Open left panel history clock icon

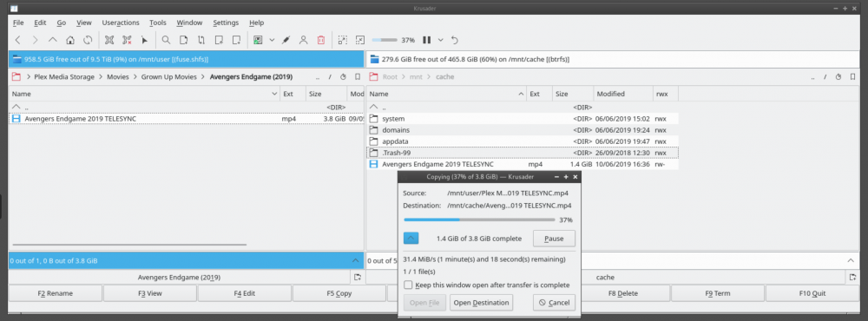click(x=343, y=77)
